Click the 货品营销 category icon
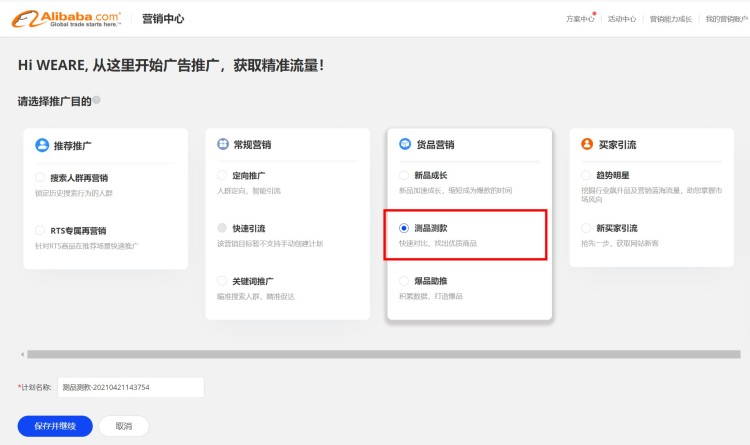750x445 pixels. (405, 145)
